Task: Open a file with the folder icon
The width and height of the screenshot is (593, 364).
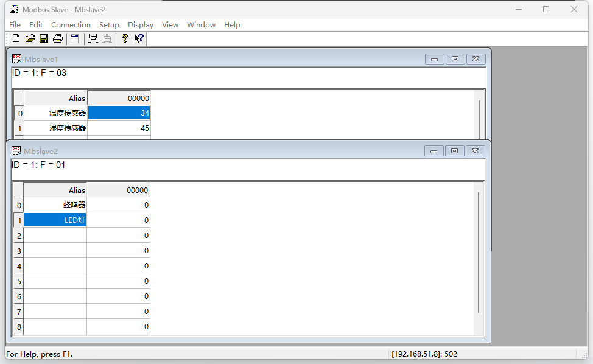Action: (x=30, y=38)
